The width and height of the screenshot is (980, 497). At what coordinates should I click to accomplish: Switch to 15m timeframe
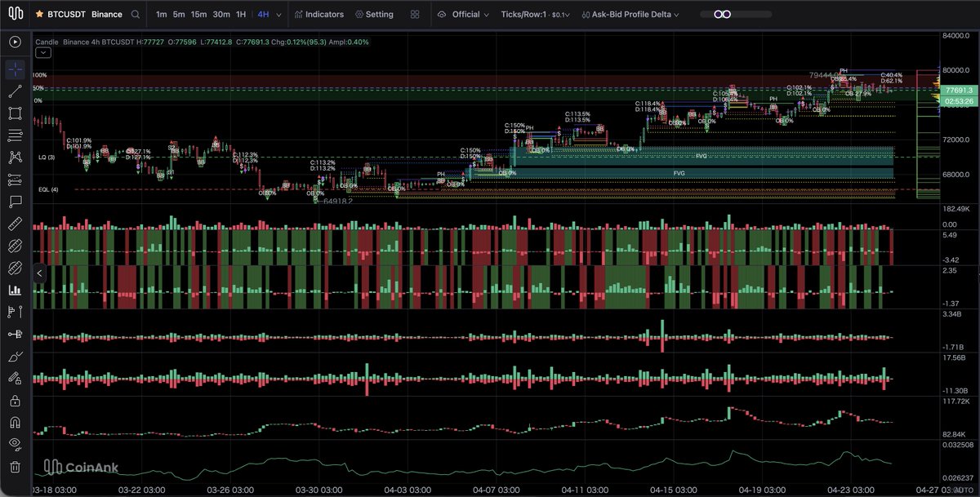(198, 15)
